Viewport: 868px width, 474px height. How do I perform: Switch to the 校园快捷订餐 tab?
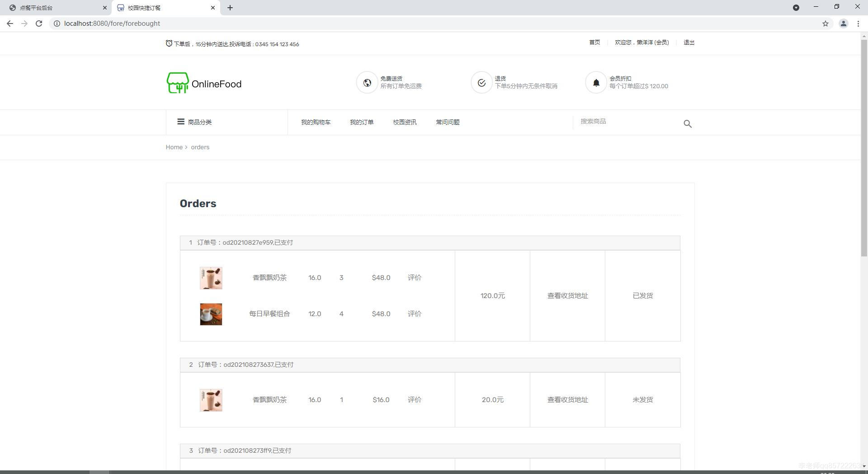click(x=165, y=8)
